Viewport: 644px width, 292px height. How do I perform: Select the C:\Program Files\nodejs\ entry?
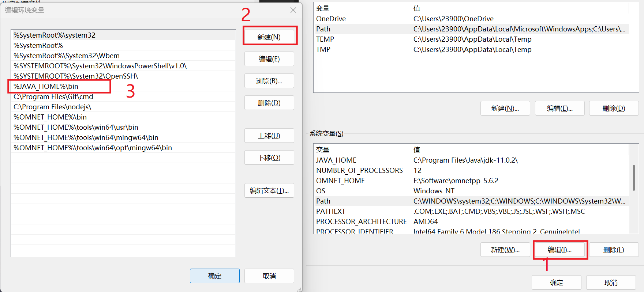pyautogui.click(x=52, y=107)
